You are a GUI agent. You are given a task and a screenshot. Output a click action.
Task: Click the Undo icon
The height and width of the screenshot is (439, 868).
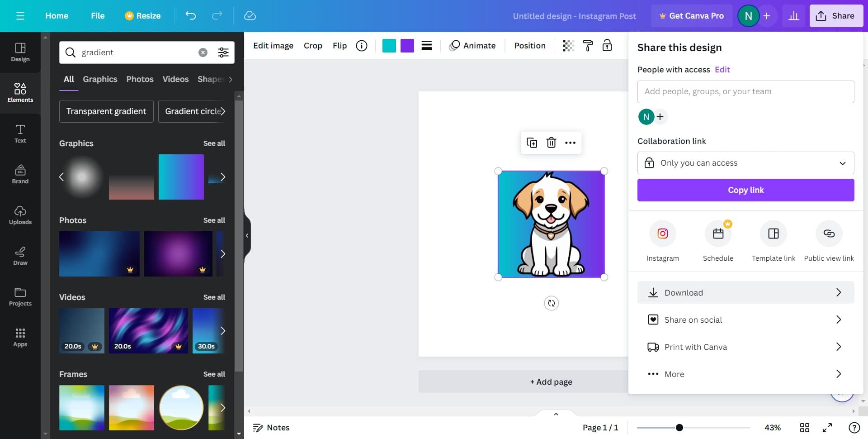point(190,15)
